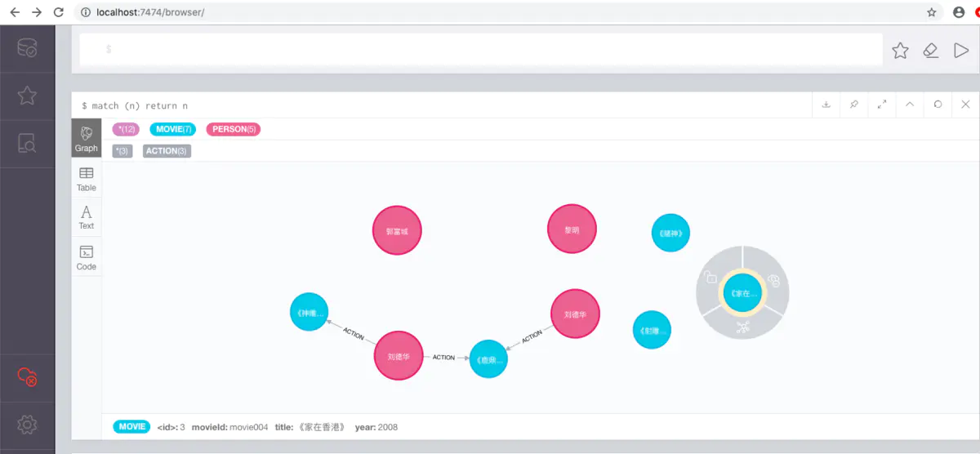Image resolution: width=980 pixels, height=454 pixels.
Task: Open the documents search sidebar icon
Action: (x=27, y=144)
